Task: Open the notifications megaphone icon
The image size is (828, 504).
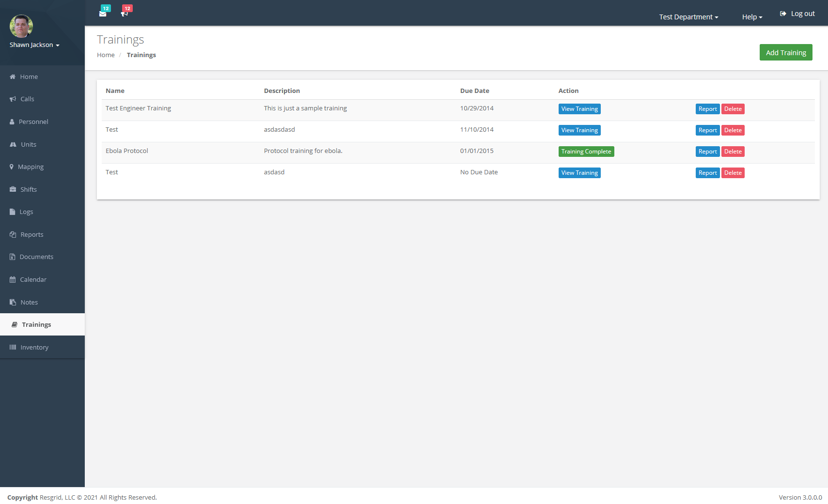Action: tap(125, 14)
